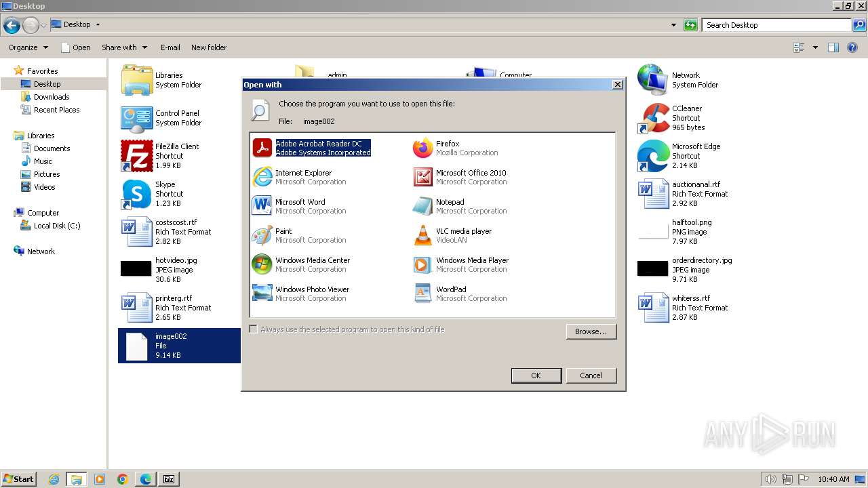Click New folder in toolbar
868x488 pixels.
[x=209, y=47]
